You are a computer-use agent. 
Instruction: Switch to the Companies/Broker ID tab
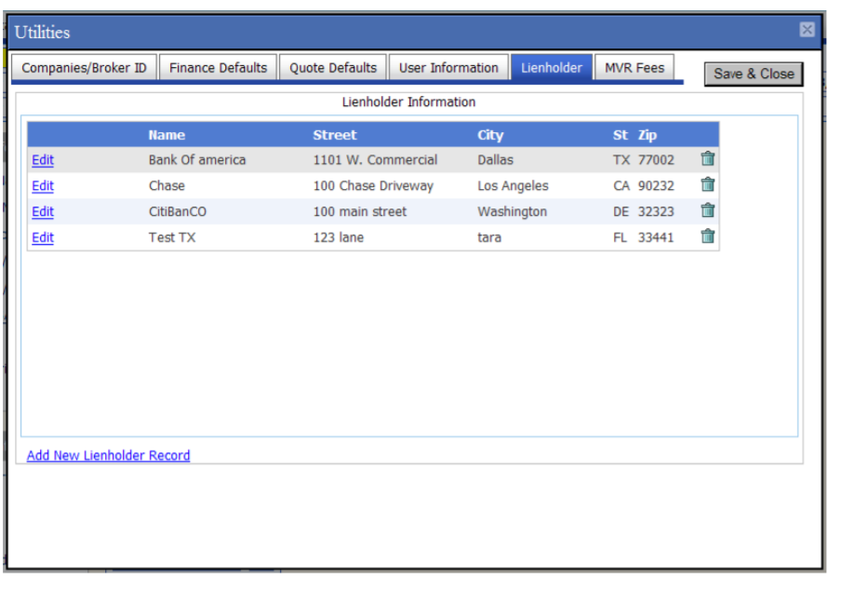click(83, 67)
